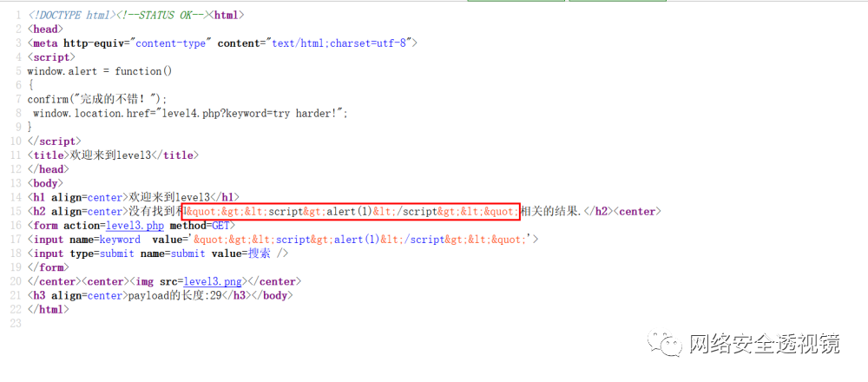868x382 pixels.
Task: Open the level3.png image source link
Action: point(213,281)
